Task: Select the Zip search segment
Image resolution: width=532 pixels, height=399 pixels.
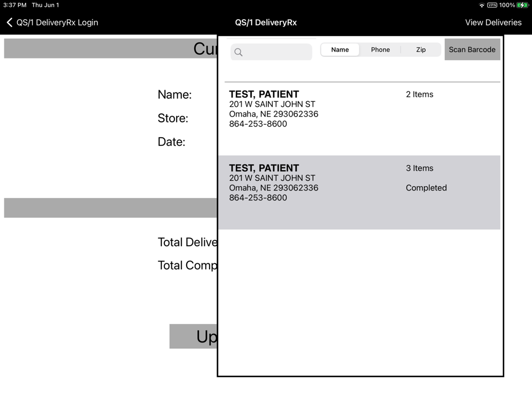Action: pos(421,49)
